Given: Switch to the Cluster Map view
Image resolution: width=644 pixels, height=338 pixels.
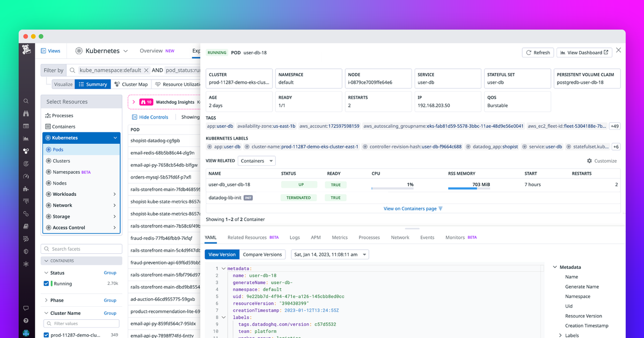Looking at the screenshot, I should point(131,84).
